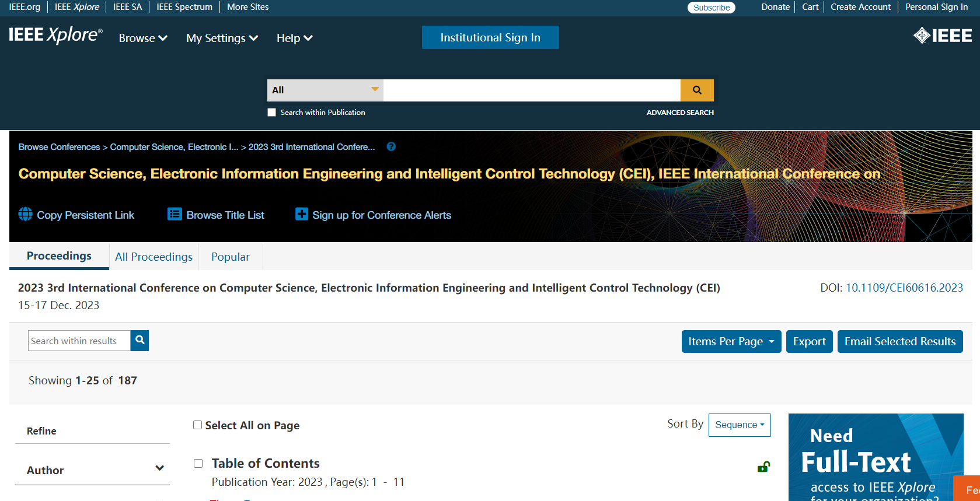The height and width of the screenshot is (501, 980).
Task: Click the IEEE Xplore top bar link
Action: pyautogui.click(x=77, y=7)
